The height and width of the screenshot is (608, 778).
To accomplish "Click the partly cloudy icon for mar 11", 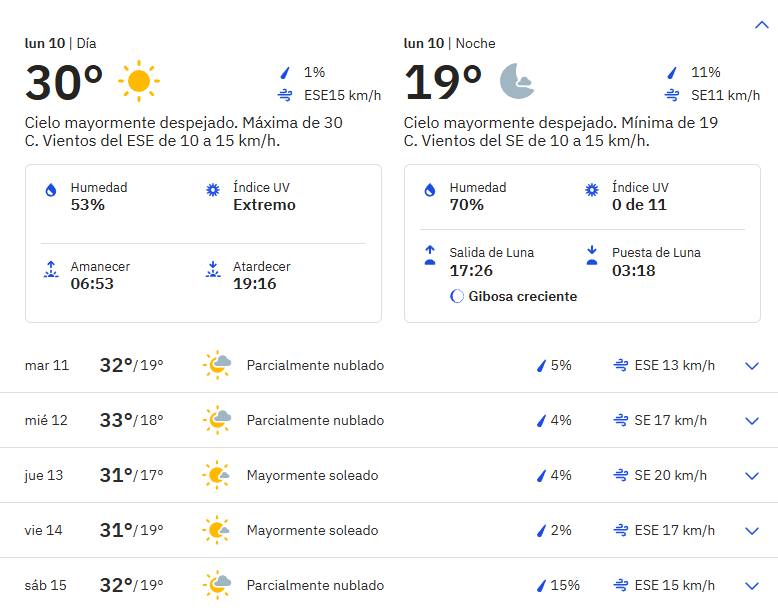I will click(217, 365).
